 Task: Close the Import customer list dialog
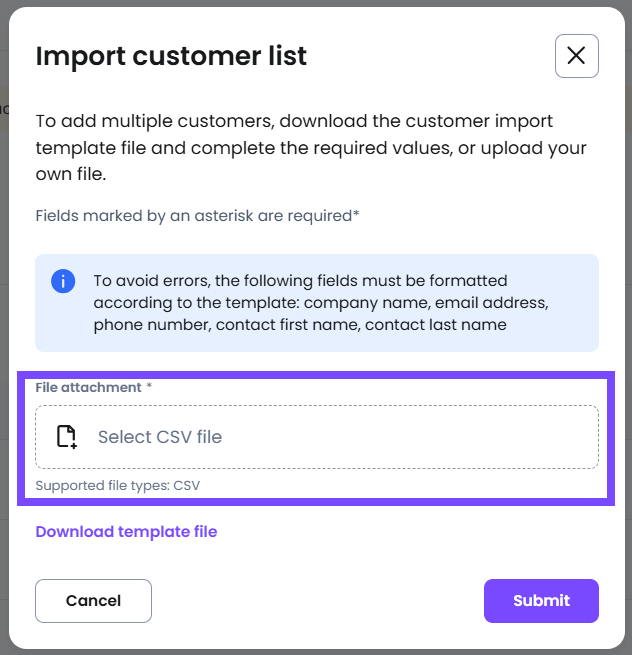click(x=576, y=56)
